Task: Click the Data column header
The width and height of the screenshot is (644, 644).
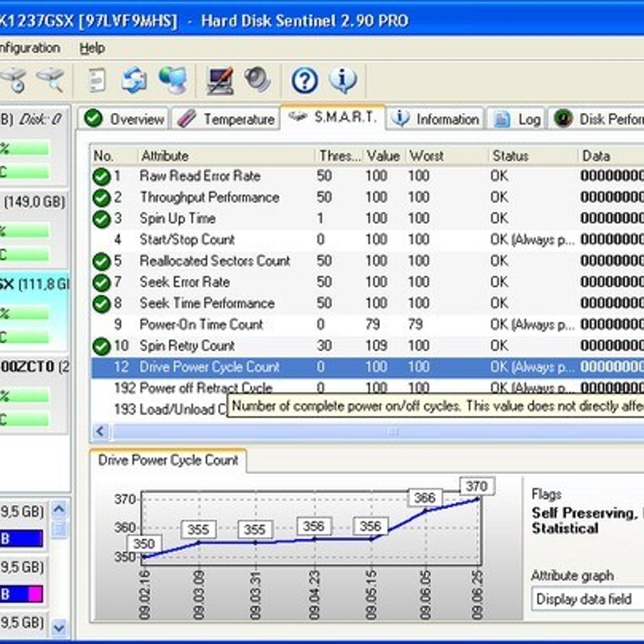Action: click(x=611, y=156)
